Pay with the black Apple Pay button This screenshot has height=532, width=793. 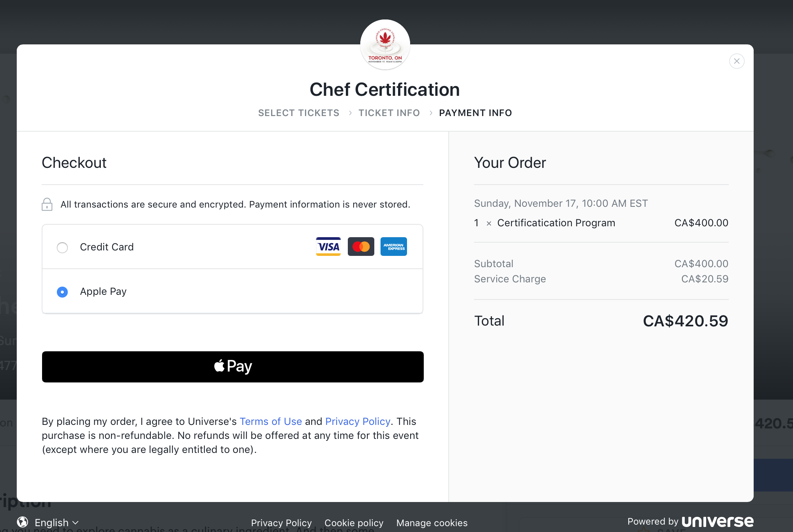click(233, 367)
